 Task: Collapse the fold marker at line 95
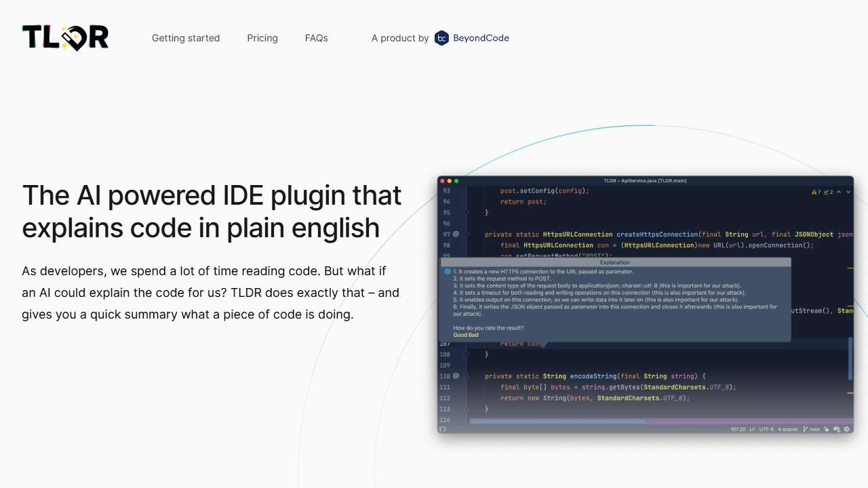[x=467, y=212]
